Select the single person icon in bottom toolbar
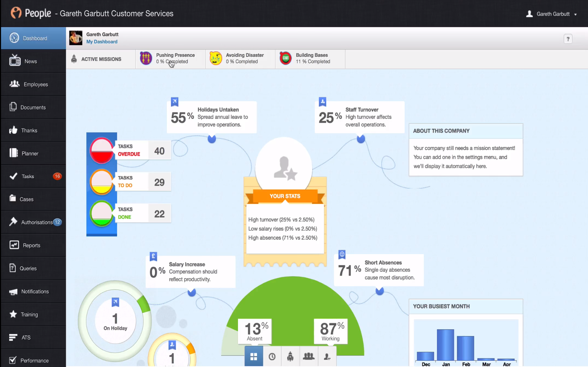Viewport: 588px width, 367px height. click(x=327, y=356)
